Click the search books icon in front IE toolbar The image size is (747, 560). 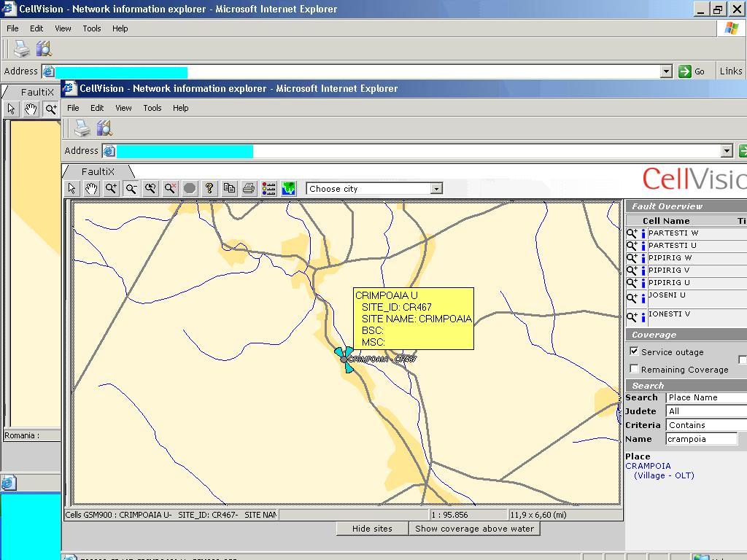pos(104,128)
